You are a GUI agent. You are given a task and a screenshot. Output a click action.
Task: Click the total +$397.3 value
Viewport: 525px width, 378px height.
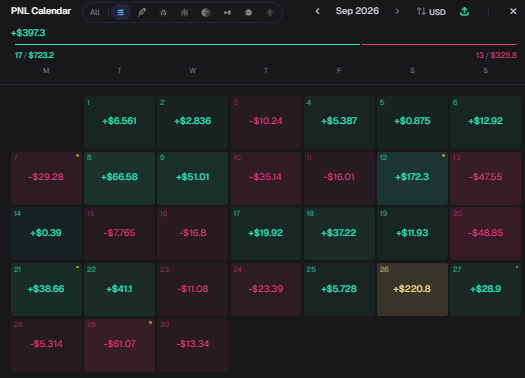pos(28,33)
